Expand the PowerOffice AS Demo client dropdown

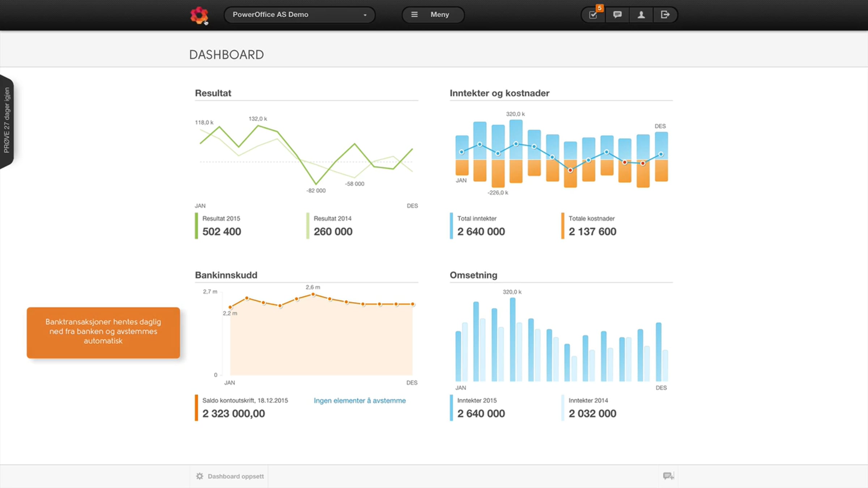(299, 15)
